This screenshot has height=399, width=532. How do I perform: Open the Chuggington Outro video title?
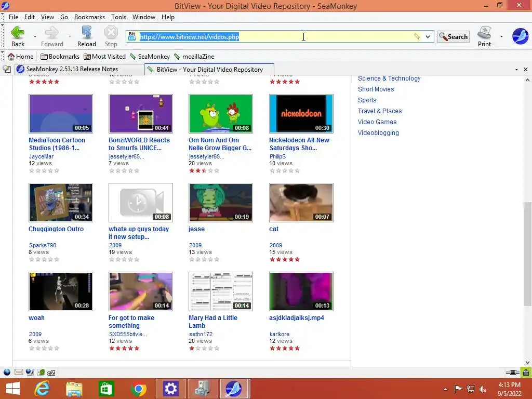pos(56,229)
